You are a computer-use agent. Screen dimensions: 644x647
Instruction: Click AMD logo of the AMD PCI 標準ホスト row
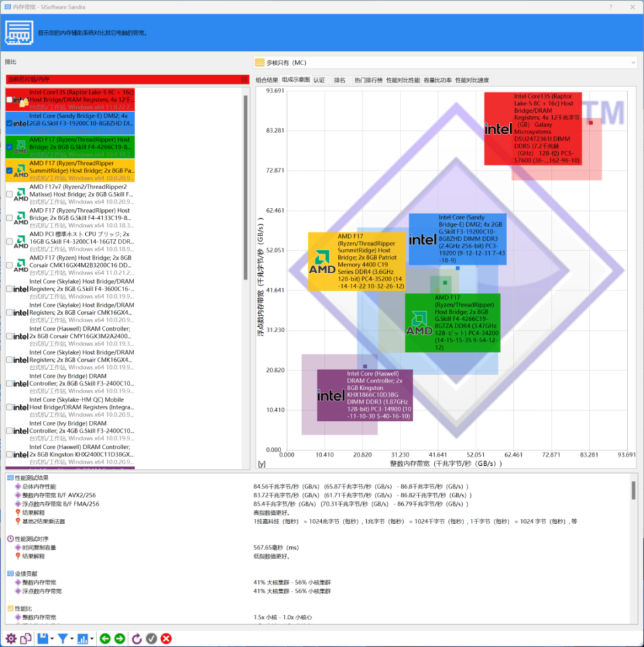click(x=21, y=242)
